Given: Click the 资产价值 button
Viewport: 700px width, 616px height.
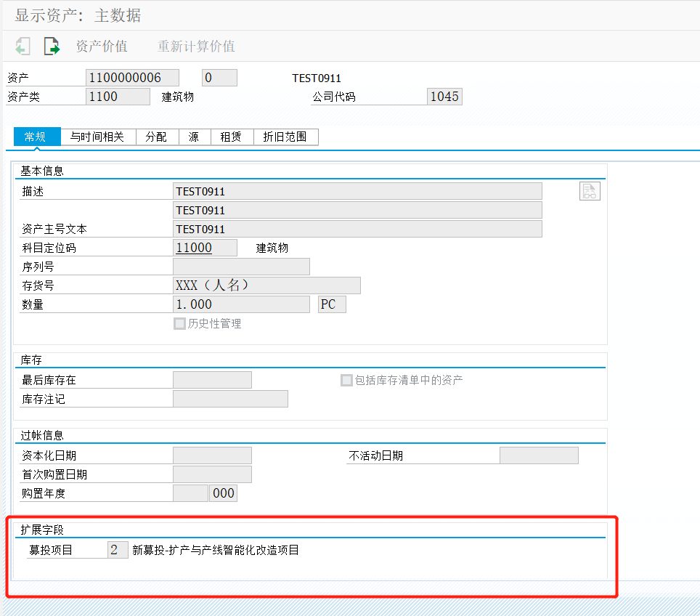Looking at the screenshot, I should [x=102, y=46].
